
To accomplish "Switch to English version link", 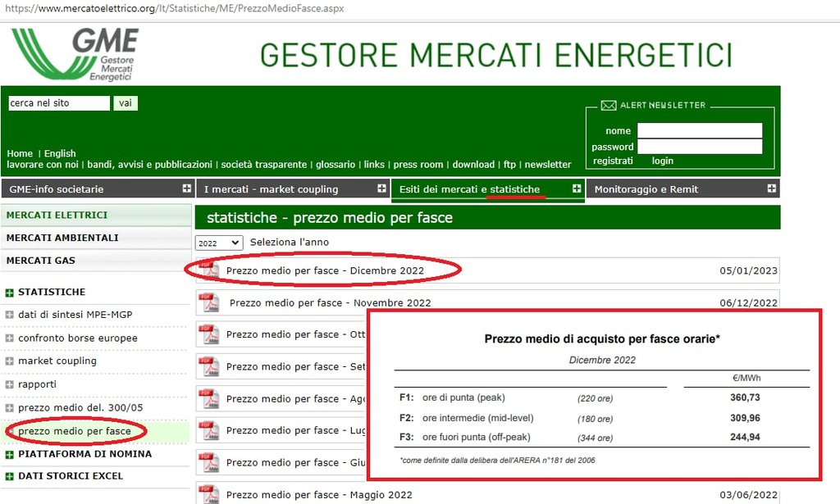I will coord(60,153).
